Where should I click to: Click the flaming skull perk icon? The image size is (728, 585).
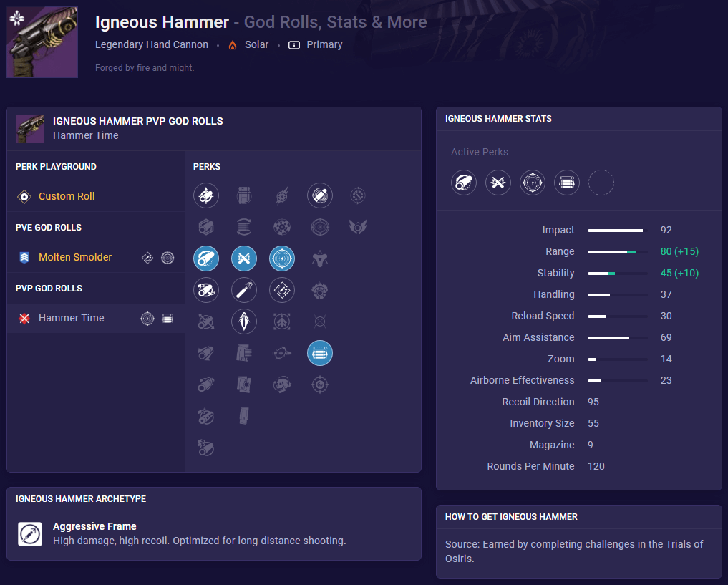click(281, 383)
